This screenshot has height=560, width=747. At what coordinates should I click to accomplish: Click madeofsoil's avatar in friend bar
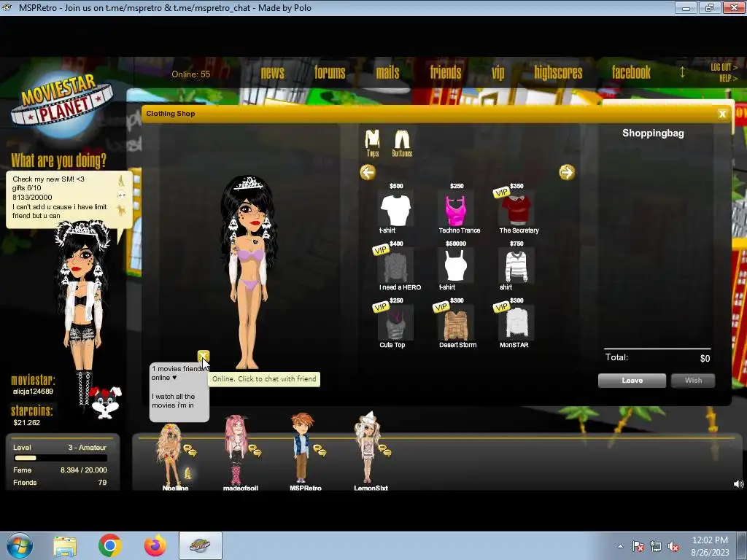(x=236, y=450)
